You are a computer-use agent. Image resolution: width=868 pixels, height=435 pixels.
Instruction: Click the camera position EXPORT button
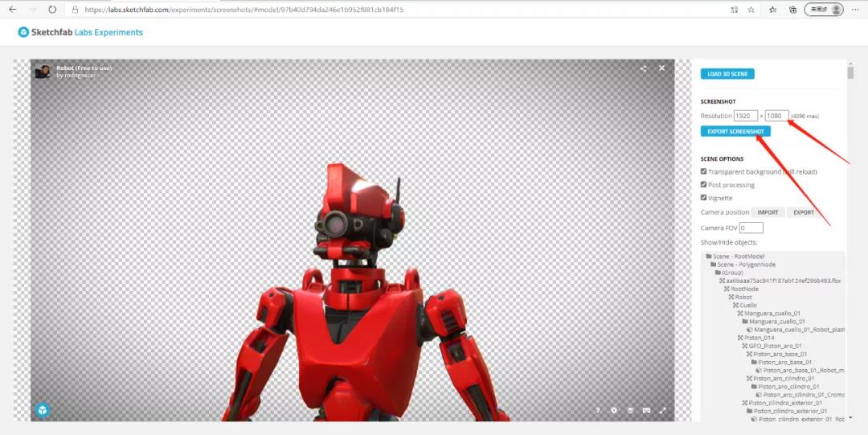coord(804,212)
